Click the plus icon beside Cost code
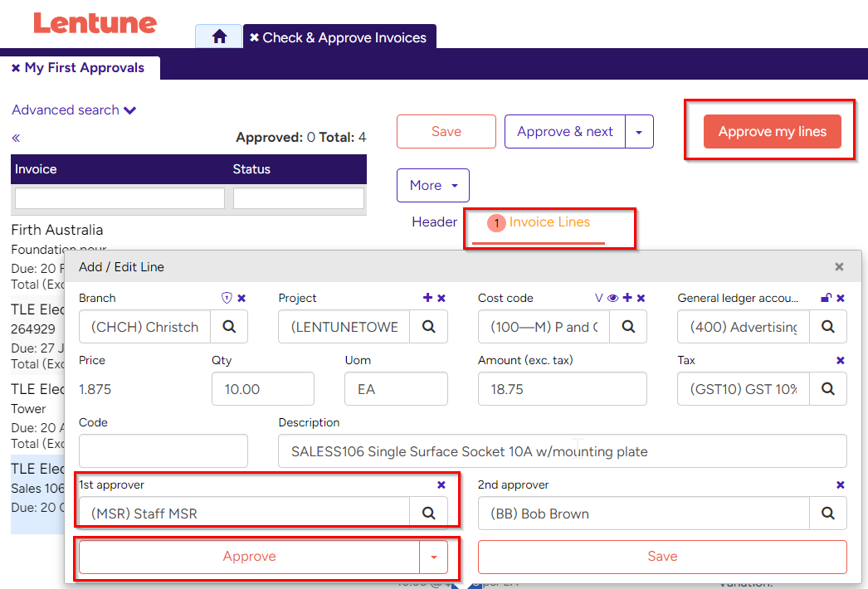 click(x=627, y=298)
